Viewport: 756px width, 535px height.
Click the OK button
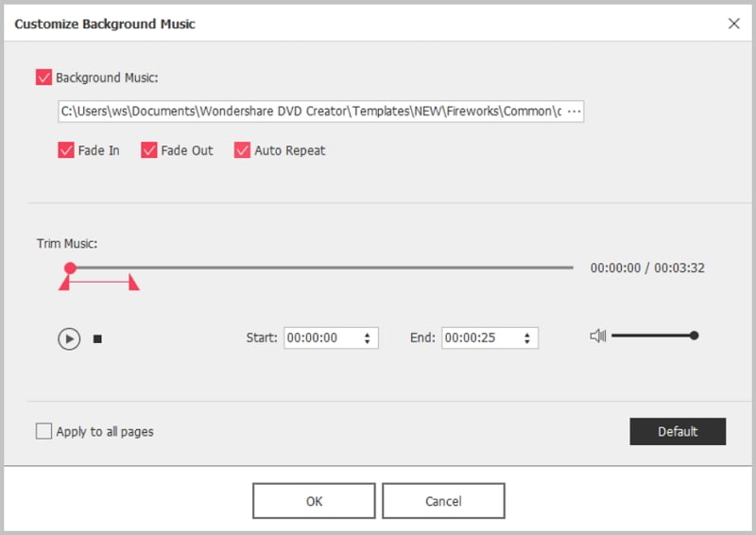coord(314,501)
